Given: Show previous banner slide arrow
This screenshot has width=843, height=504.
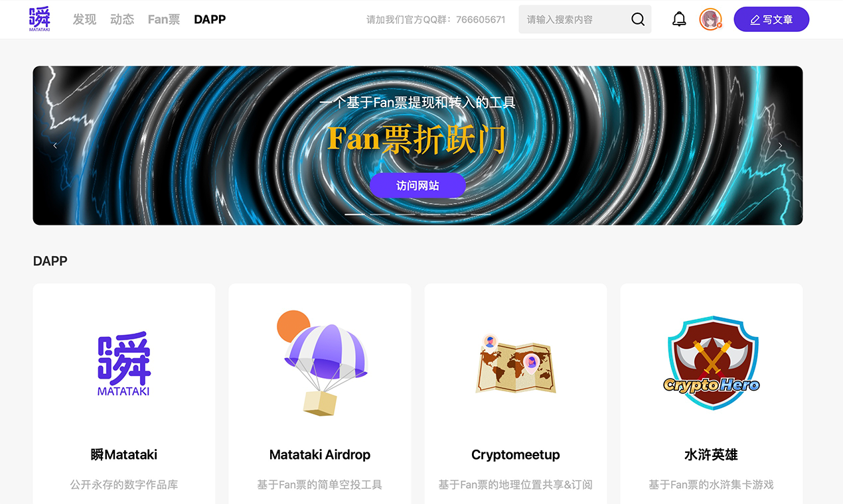Looking at the screenshot, I should (x=55, y=145).
